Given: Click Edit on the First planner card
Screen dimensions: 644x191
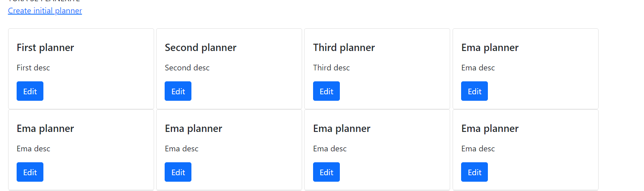Looking at the screenshot, I should point(30,91).
